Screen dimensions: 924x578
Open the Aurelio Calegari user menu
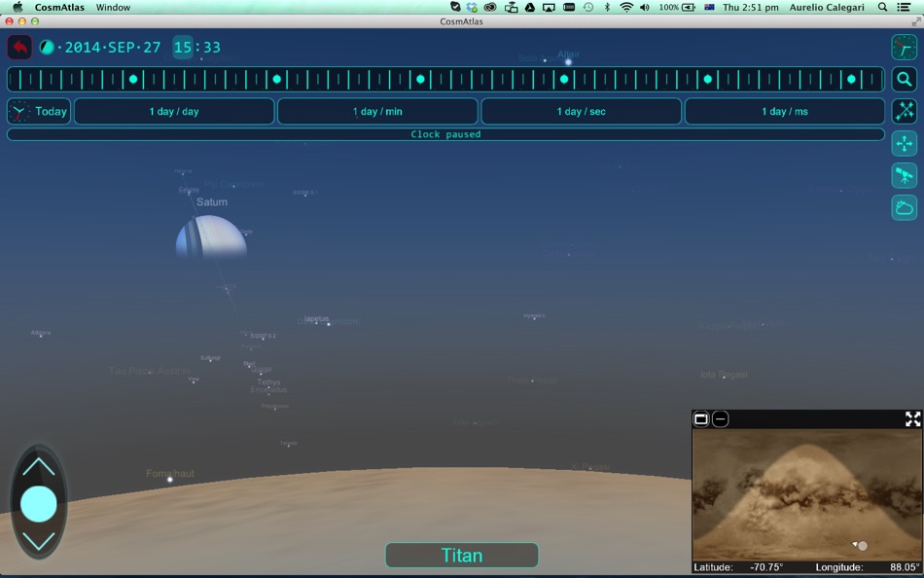click(827, 7)
